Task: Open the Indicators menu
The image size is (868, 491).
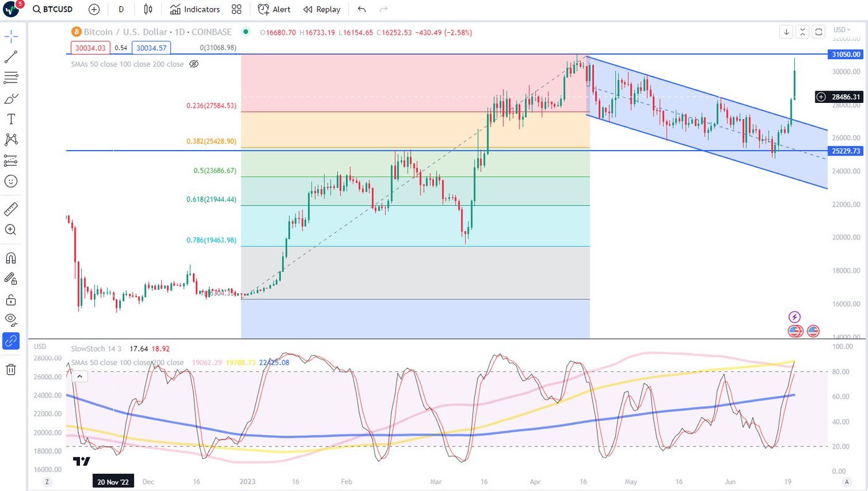Action: 195,9
